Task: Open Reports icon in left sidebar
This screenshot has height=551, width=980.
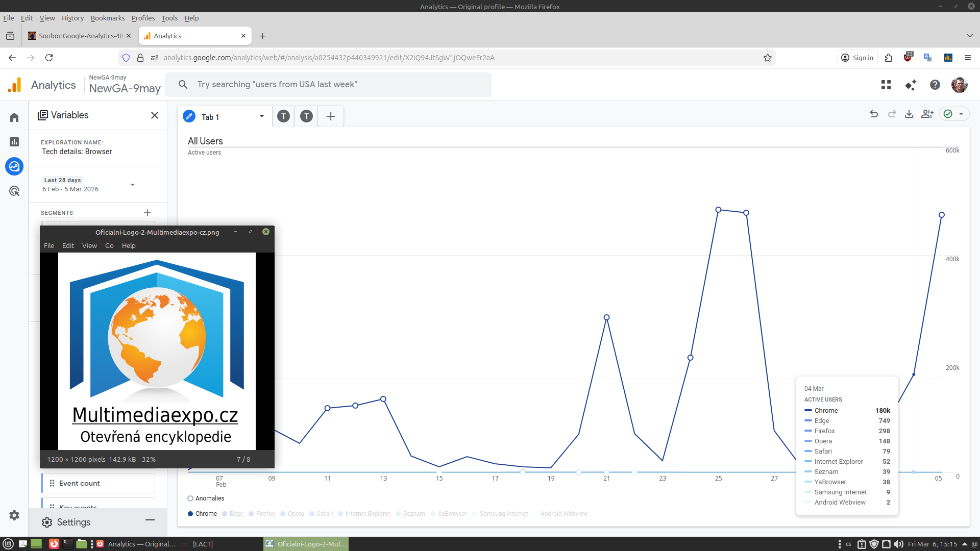Action: (x=14, y=142)
